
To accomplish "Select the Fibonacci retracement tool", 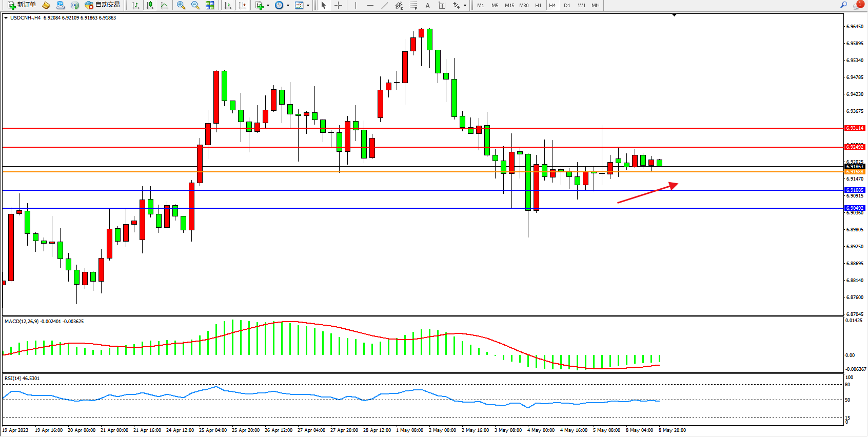I will [413, 5].
